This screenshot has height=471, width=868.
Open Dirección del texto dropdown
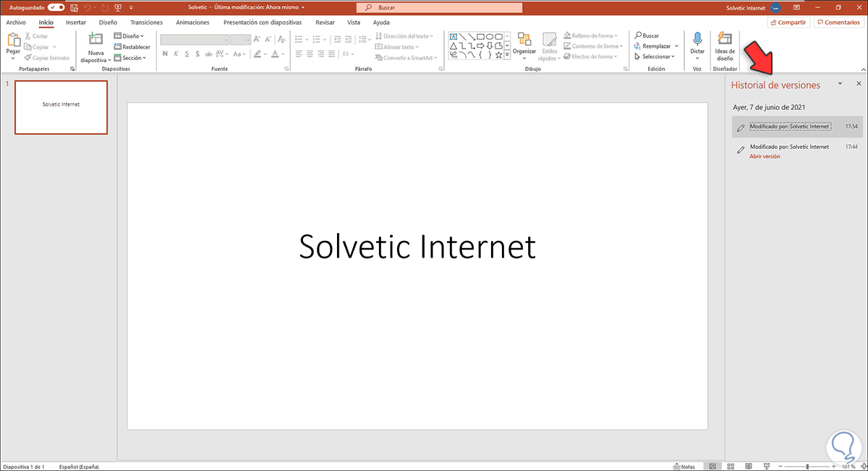(404, 35)
